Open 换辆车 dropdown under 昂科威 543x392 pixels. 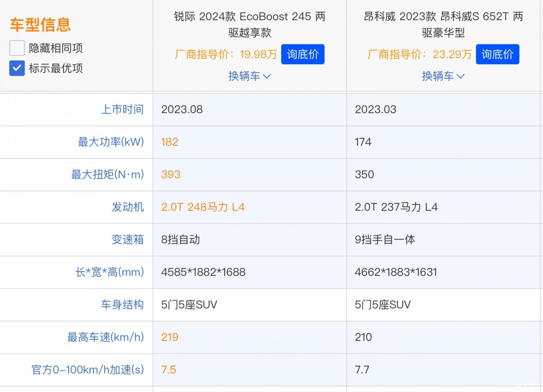[x=443, y=76]
